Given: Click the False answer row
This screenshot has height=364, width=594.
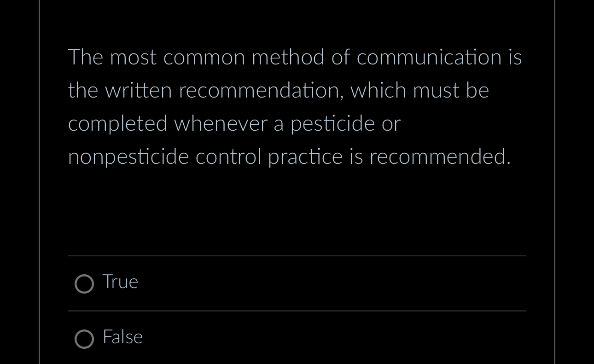Looking at the screenshot, I should [x=297, y=338].
